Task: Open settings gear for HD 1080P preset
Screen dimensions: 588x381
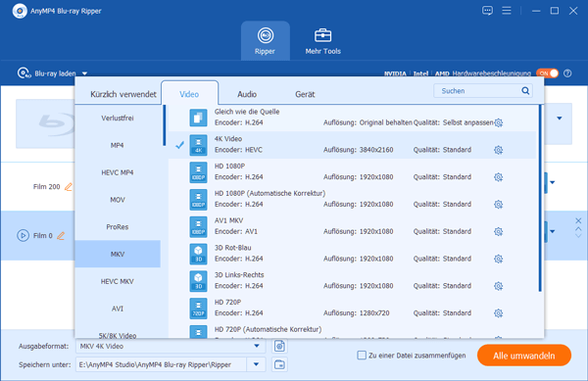Action: coord(499,177)
